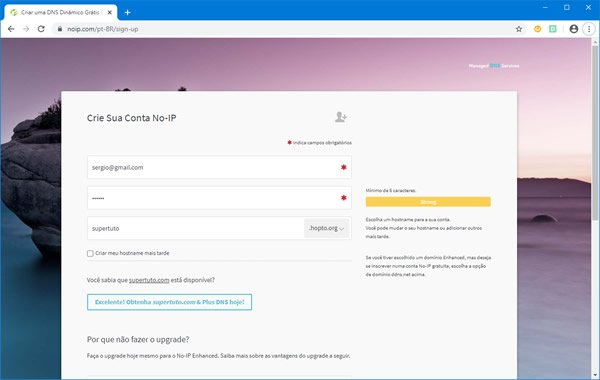Image resolution: width=600 pixels, height=380 pixels.
Task: Click the 'Indica campos obrigatórios' note
Action: coord(320,142)
